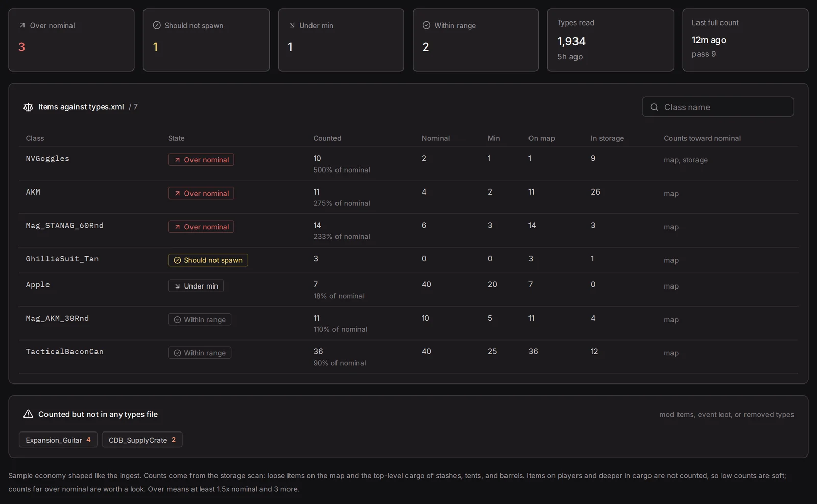
Task: Click the check icon in TacticalBaconCan state badge
Action: [x=177, y=353]
